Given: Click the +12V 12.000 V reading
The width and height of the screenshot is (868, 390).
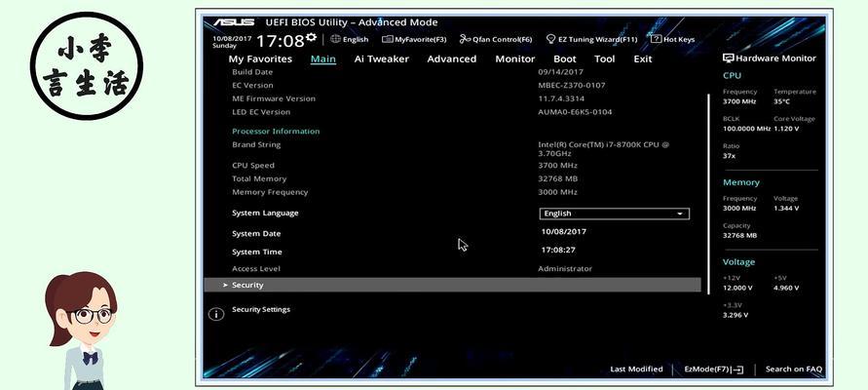Looking at the screenshot, I should pyautogui.click(x=737, y=288).
